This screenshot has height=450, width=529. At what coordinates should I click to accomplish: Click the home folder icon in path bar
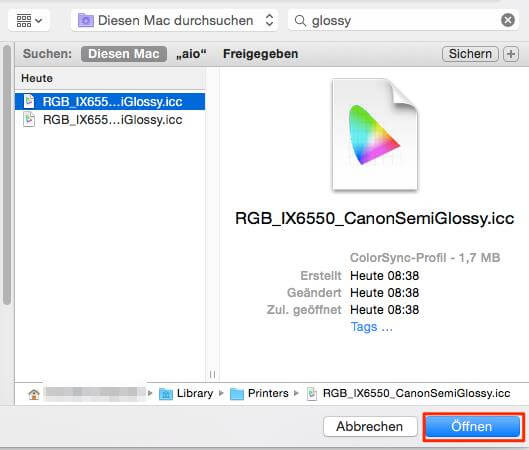tap(34, 394)
